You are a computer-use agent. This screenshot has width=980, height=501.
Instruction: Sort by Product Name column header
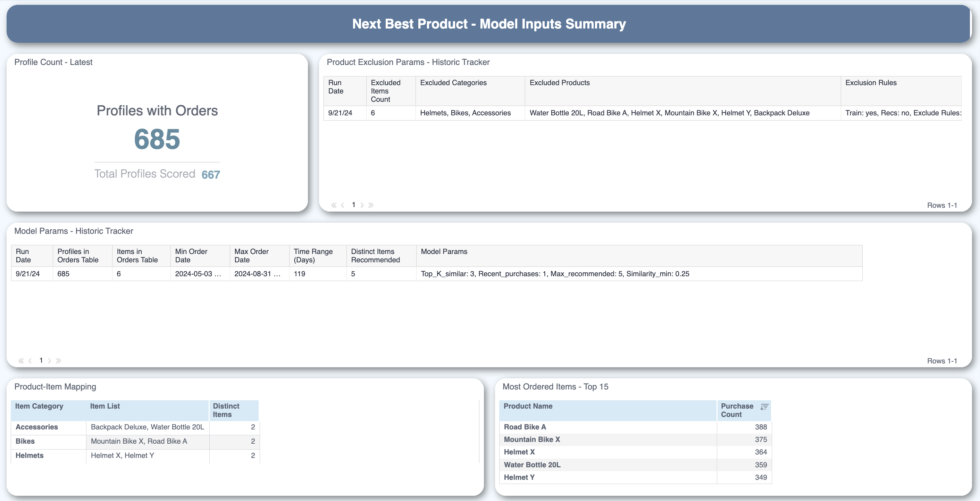coord(528,406)
